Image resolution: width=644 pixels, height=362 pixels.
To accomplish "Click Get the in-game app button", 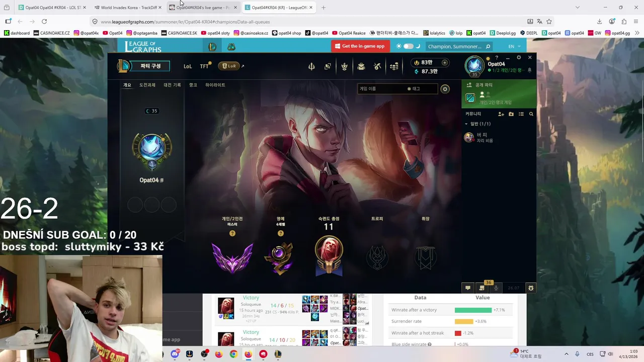I will (x=360, y=46).
